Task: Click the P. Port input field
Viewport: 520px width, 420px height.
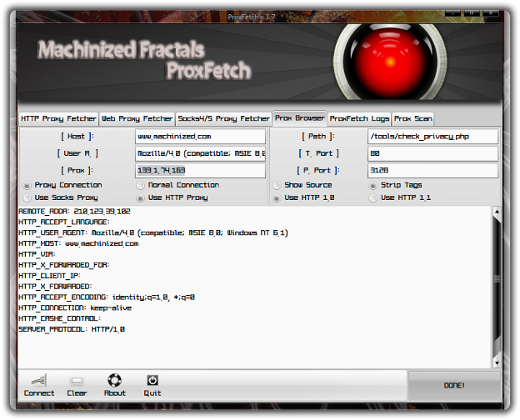Action: 433,170
